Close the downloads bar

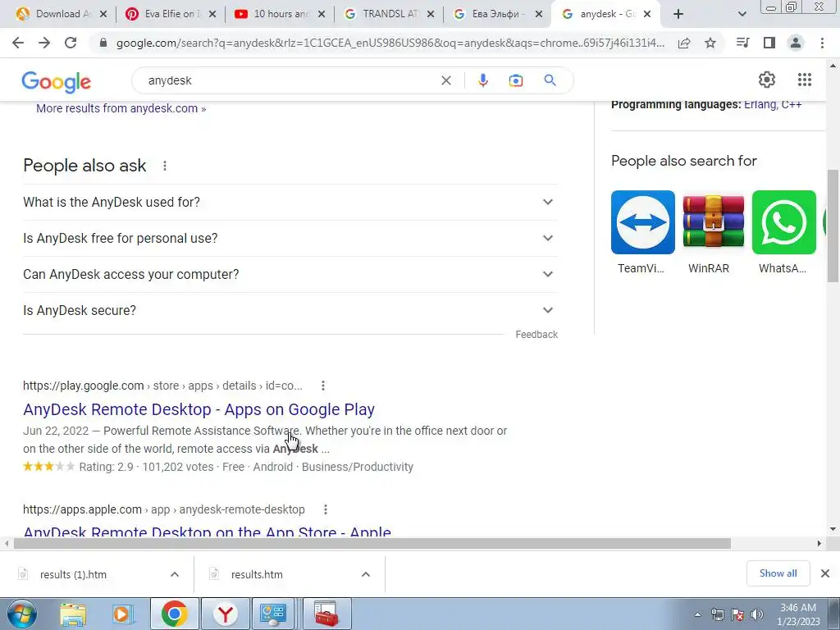pyautogui.click(x=825, y=573)
